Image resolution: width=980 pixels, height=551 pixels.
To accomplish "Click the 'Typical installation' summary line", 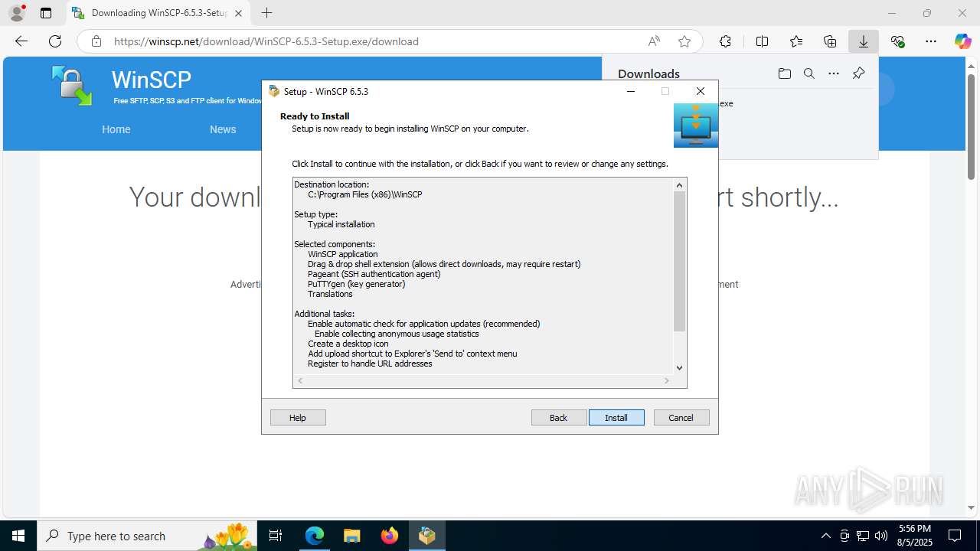I will click(x=341, y=224).
